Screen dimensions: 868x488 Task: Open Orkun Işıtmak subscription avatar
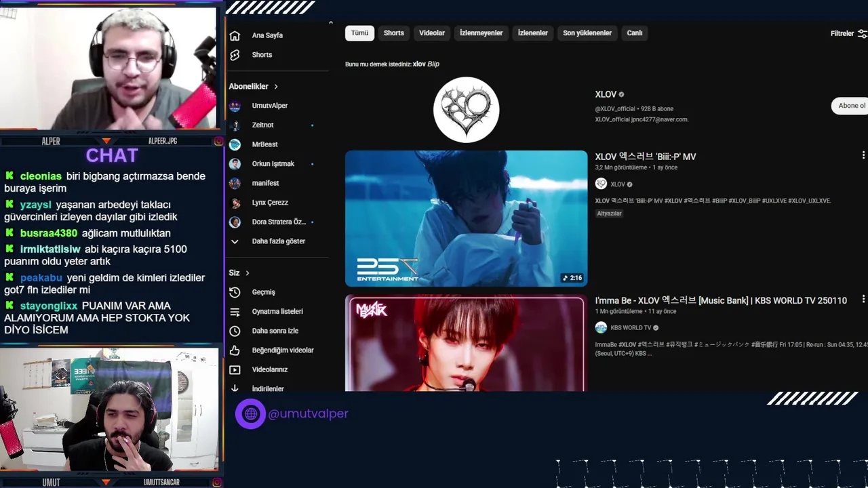tap(235, 164)
